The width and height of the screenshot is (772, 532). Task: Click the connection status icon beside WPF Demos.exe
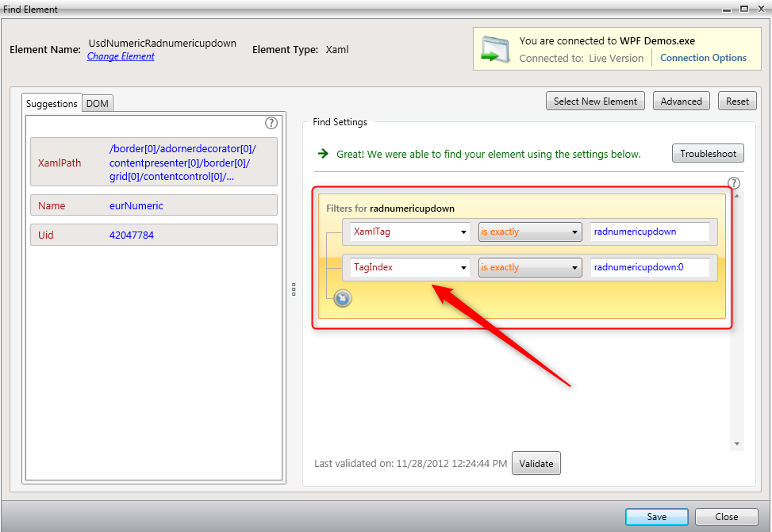pyautogui.click(x=495, y=49)
